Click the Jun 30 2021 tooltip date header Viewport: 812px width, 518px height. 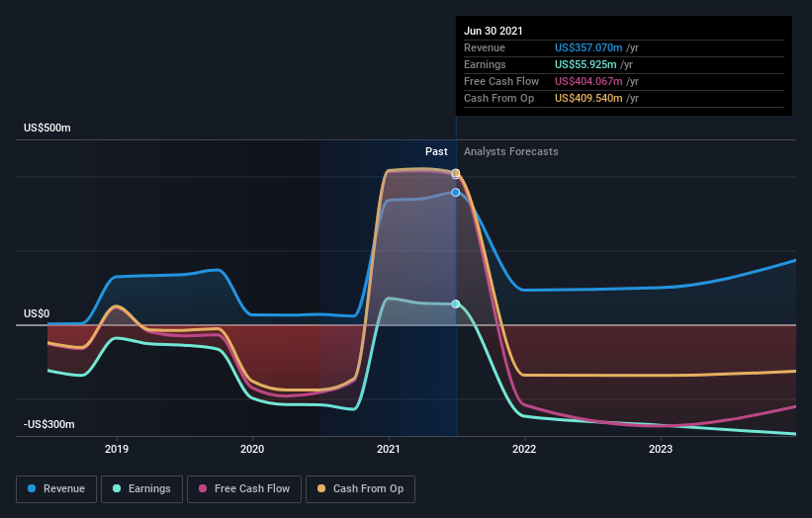493,31
